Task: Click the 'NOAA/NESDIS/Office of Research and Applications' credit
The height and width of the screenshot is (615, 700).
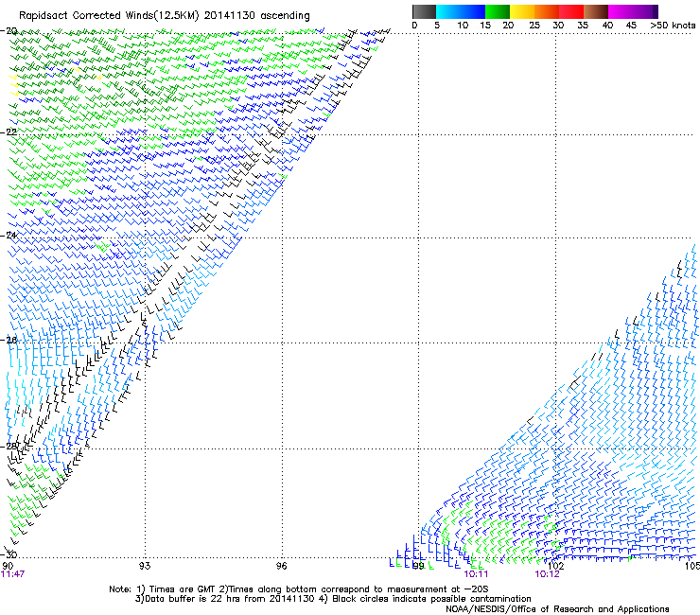Action: click(x=557, y=609)
